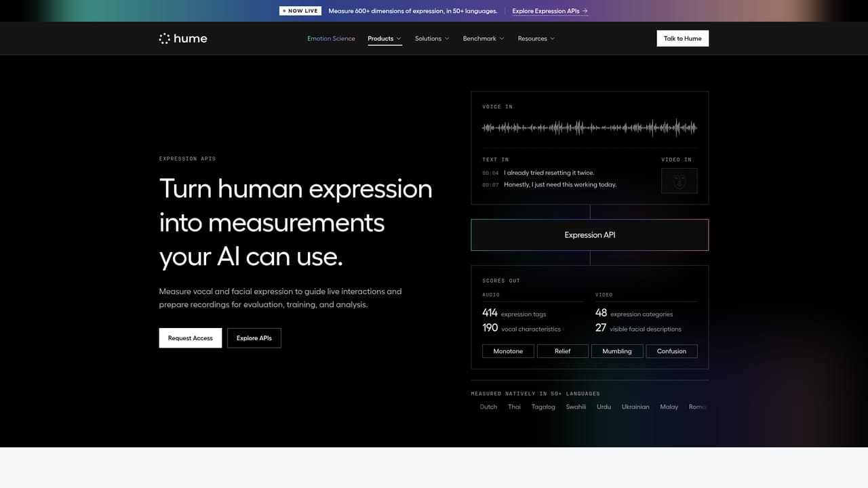Click the Swahili language label
This screenshot has width=868, height=488.
576,407
